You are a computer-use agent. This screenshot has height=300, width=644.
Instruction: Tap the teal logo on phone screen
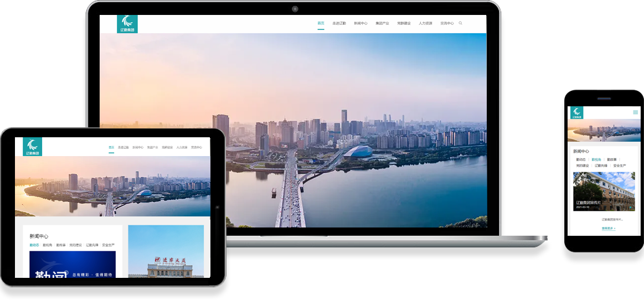tap(577, 113)
